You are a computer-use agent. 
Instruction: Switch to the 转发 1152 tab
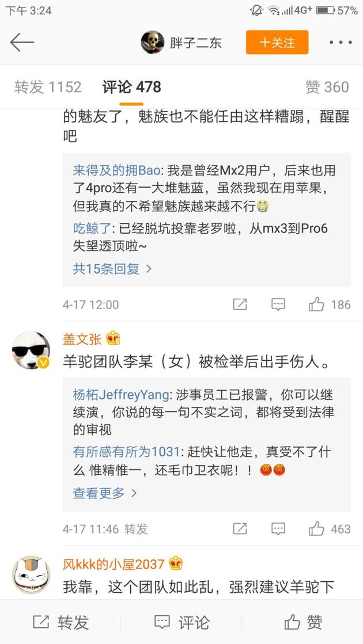(x=48, y=87)
